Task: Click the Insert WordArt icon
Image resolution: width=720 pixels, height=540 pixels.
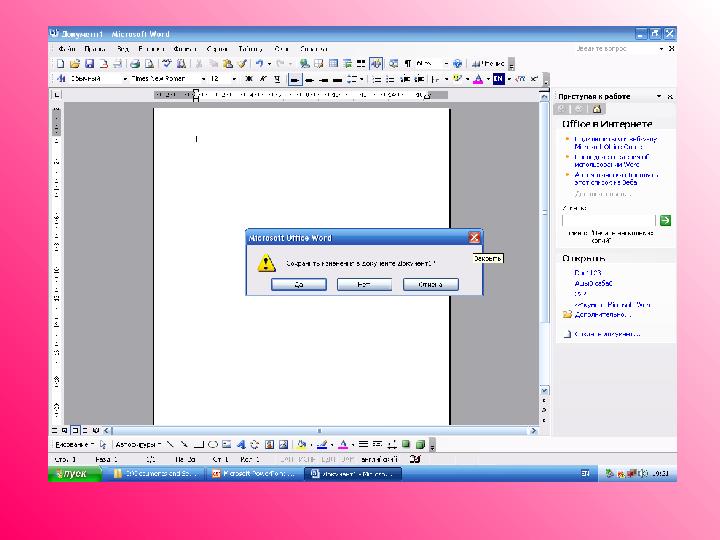Action: [x=241, y=444]
